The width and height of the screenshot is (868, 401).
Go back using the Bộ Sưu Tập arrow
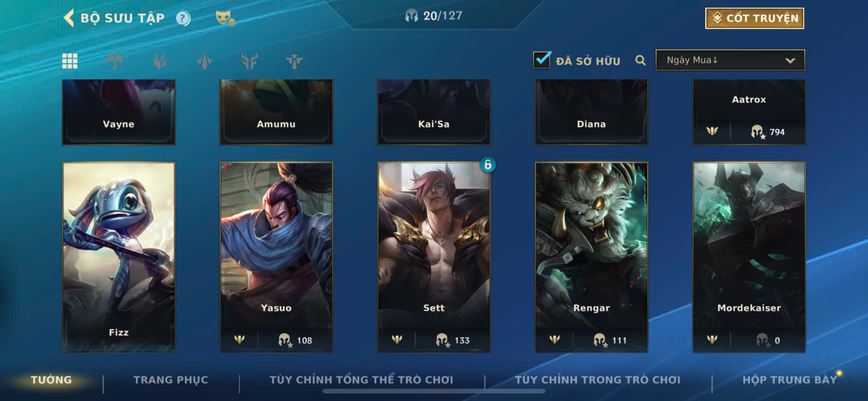pyautogui.click(x=69, y=18)
